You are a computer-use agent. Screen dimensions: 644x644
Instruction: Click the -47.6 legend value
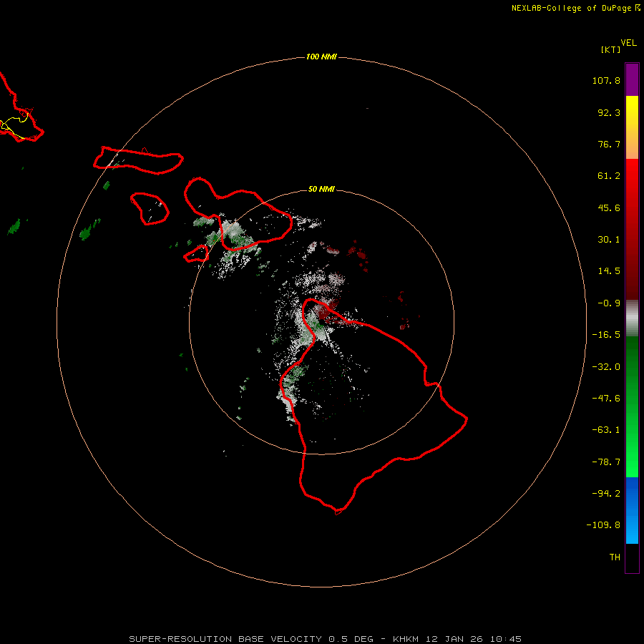pyautogui.click(x=606, y=399)
